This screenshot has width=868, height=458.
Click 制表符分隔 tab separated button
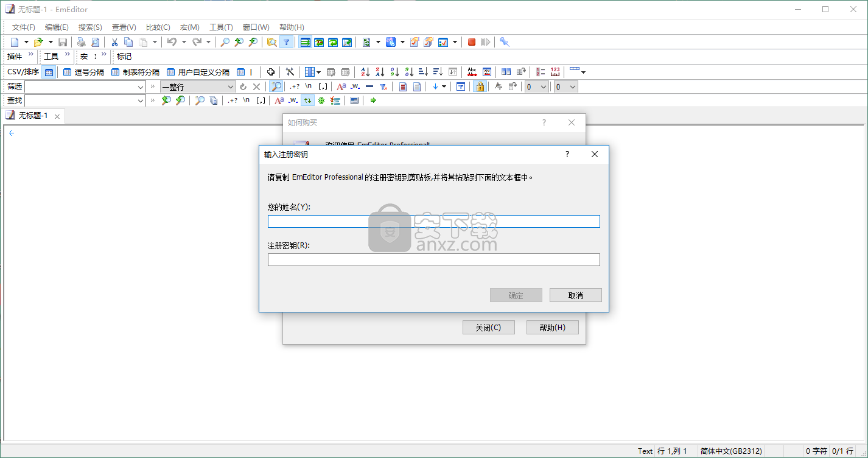point(135,72)
